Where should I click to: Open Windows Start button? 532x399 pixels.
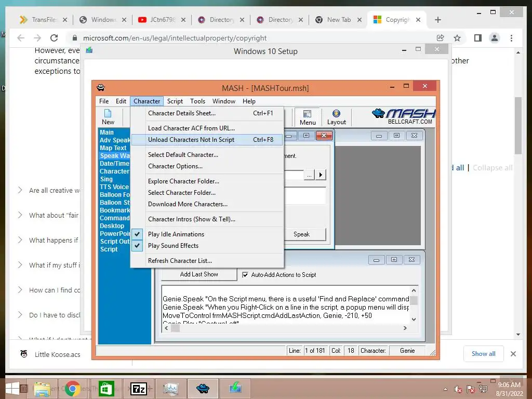[12, 389]
